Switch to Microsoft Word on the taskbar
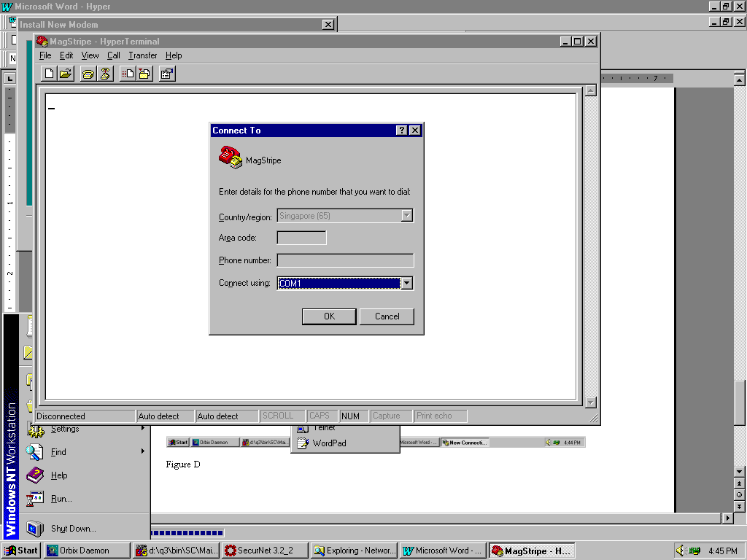Image resolution: width=747 pixels, height=560 pixels. [x=444, y=551]
